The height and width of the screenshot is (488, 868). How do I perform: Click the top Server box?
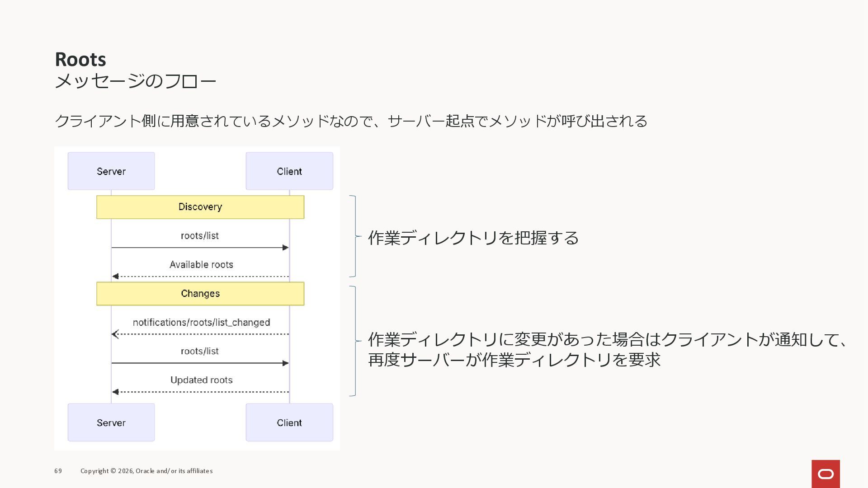111,171
